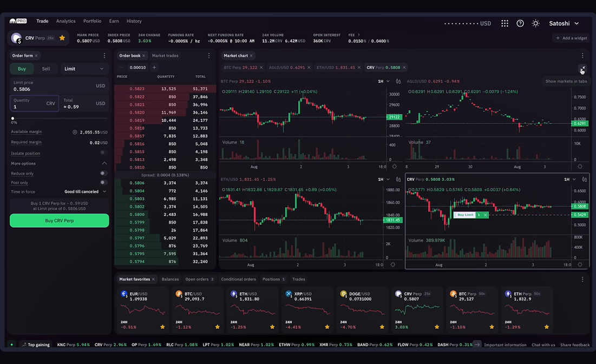This screenshot has width=596, height=364.
Task: Click the EUR/USD favorite star
Action: click(163, 327)
